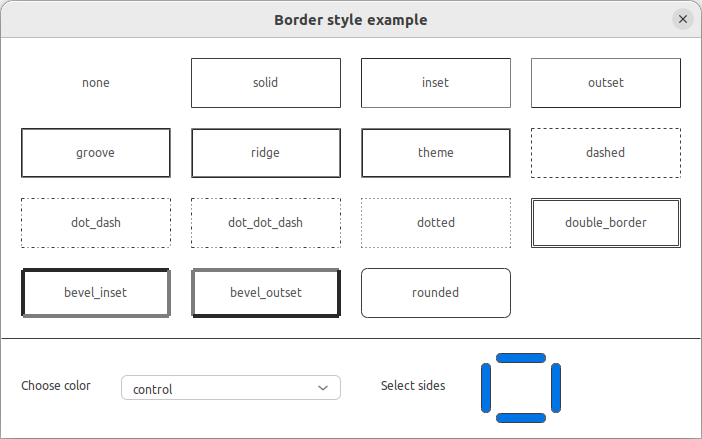
Task: Pick the groove border box
Action: pos(96,153)
